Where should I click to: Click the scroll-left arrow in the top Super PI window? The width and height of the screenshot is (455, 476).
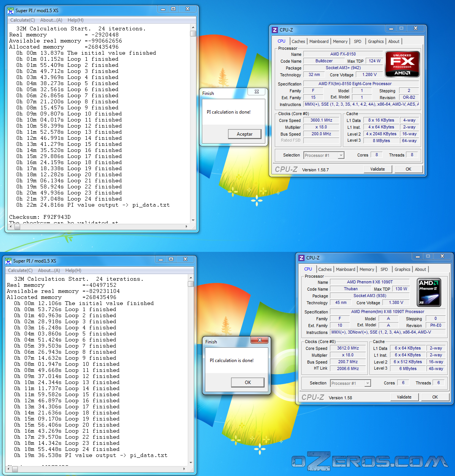click(10, 226)
